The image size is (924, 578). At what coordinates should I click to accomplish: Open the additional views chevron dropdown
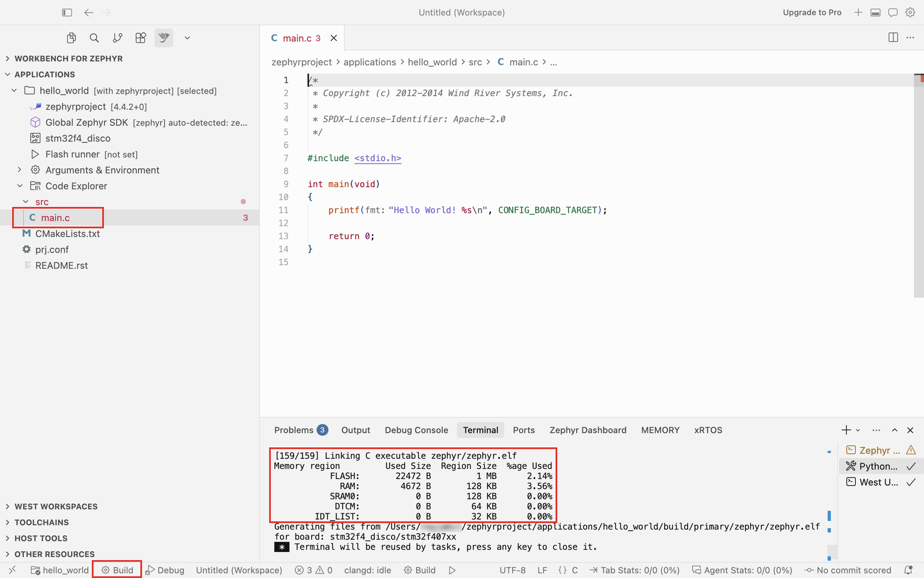(187, 38)
